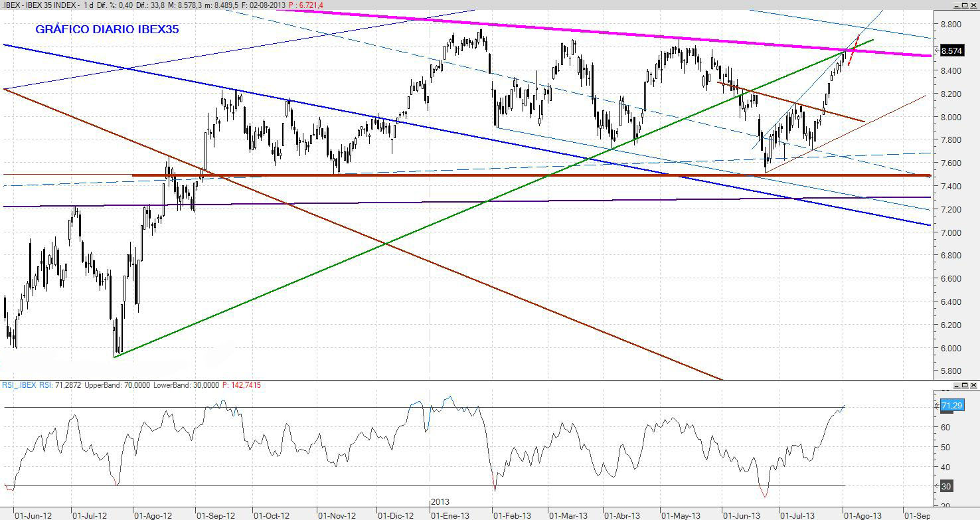
Task: Close the RSI indicator panel
Action: (x=973, y=385)
